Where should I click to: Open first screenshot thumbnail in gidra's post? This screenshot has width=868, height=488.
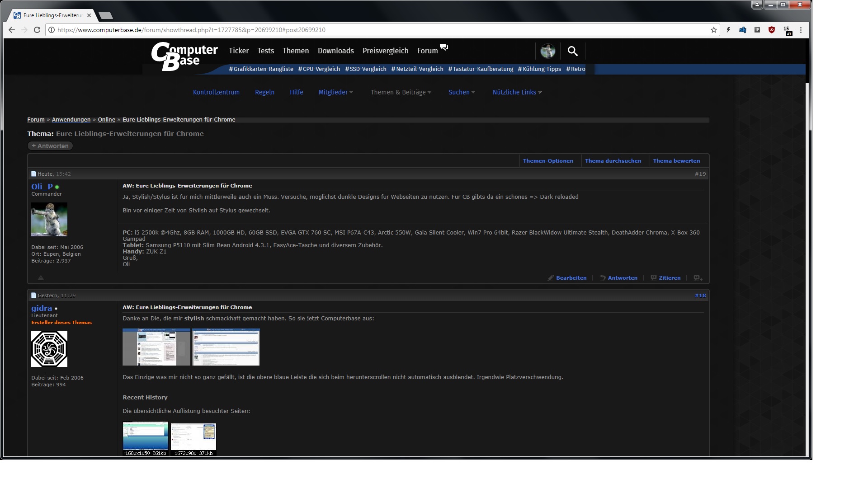pyautogui.click(x=156, y=347)
